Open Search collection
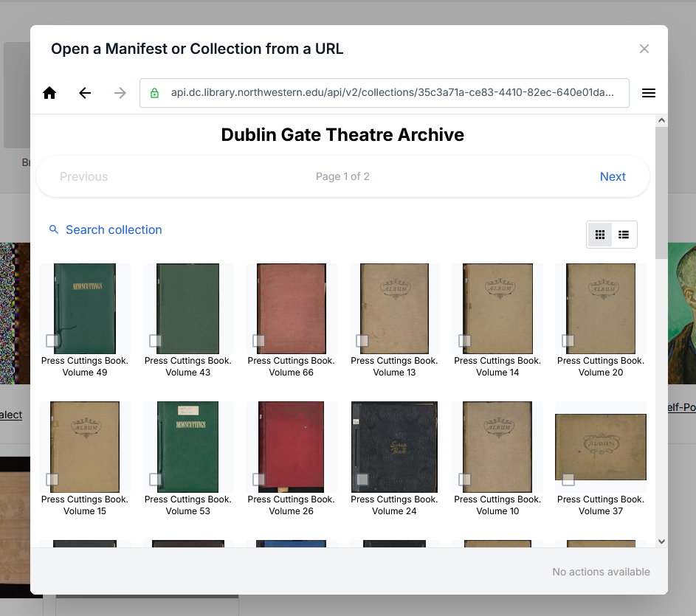The image size is (696, 616). point(114,229)
